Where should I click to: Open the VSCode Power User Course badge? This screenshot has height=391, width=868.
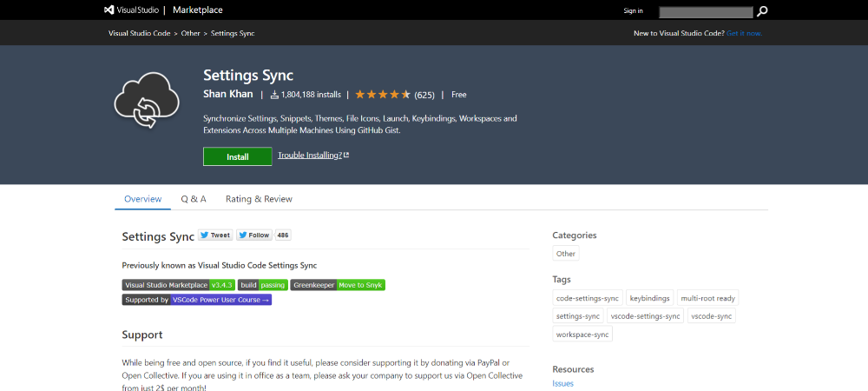coord(196,300)
